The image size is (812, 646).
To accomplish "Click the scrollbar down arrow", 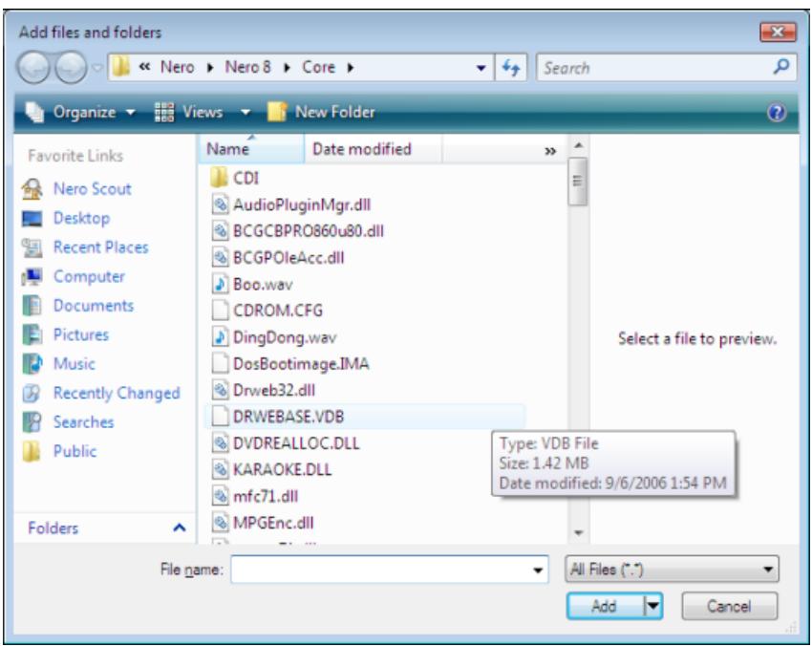I will [579, 532].
